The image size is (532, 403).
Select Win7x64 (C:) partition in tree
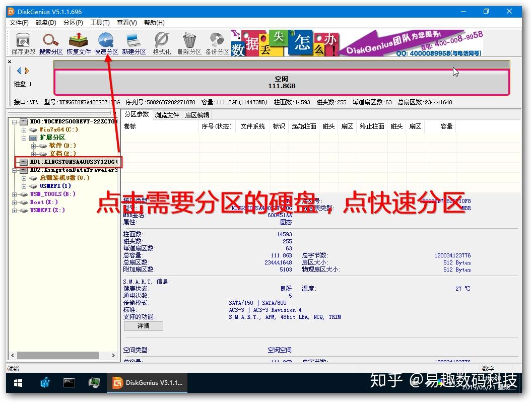coord(59,129)
